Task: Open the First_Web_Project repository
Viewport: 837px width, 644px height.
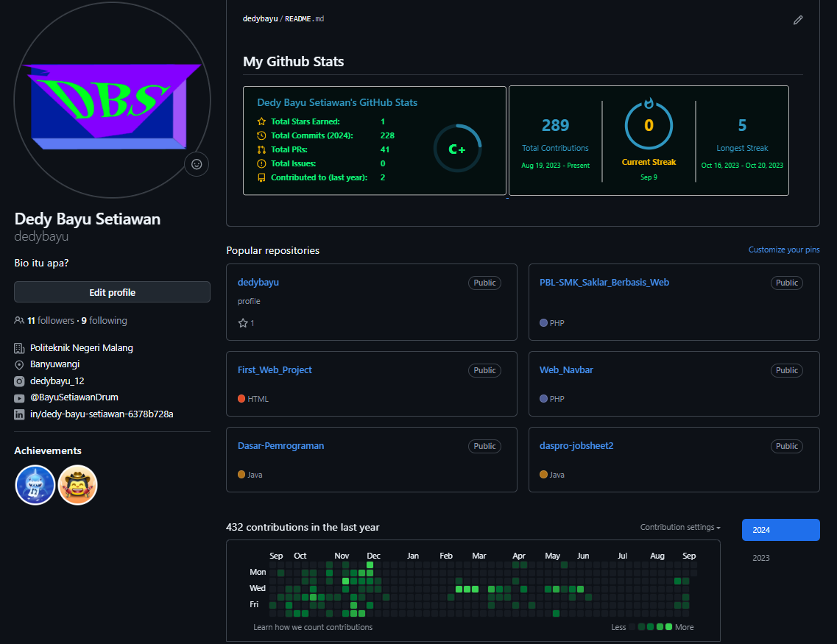Action: pyautogui.click(x=275, y=369)
